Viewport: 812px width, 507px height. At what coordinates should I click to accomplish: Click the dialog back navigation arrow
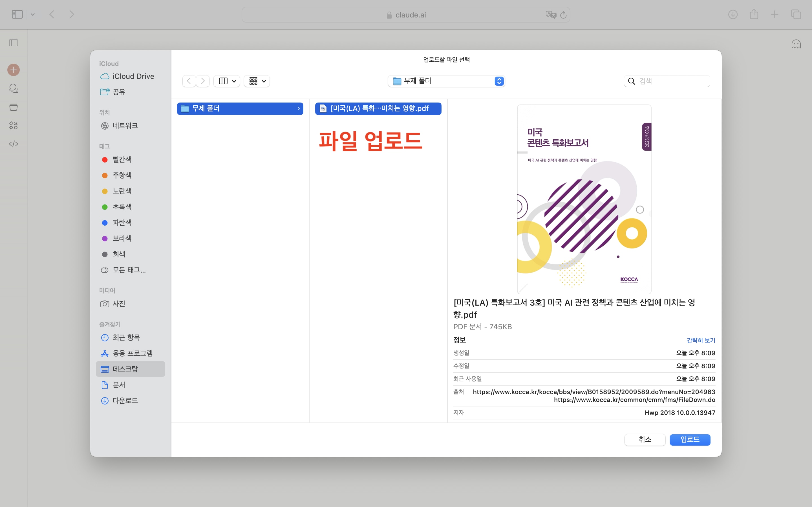[189, 81]
